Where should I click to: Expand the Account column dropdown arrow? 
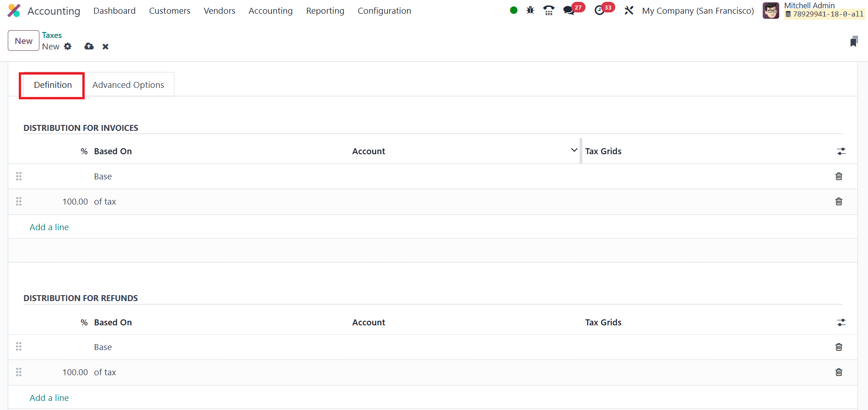[574, 150]
